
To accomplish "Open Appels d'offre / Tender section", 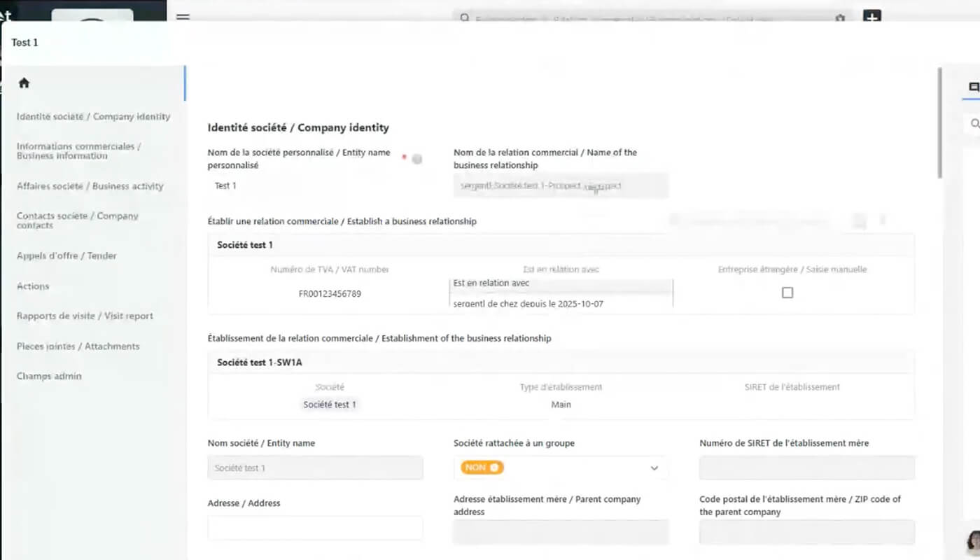I will (66, 255).
